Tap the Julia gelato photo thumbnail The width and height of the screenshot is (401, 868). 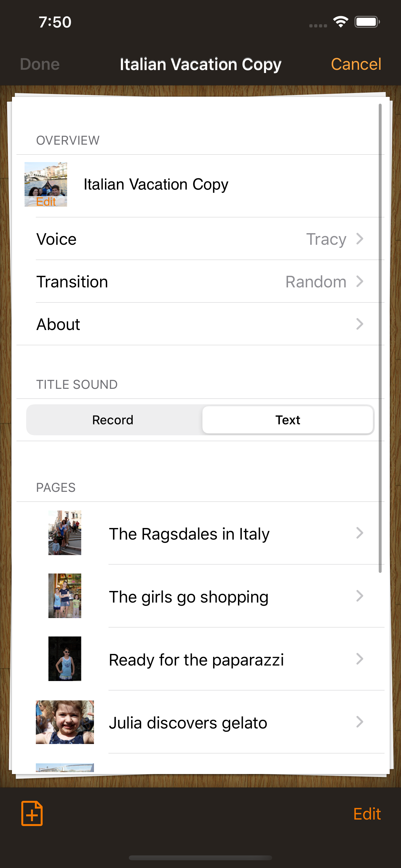pos(65,722)
